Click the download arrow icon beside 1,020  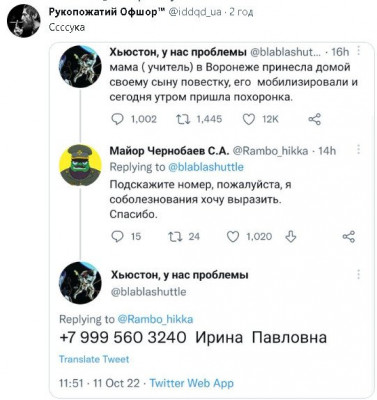[291, 237]
